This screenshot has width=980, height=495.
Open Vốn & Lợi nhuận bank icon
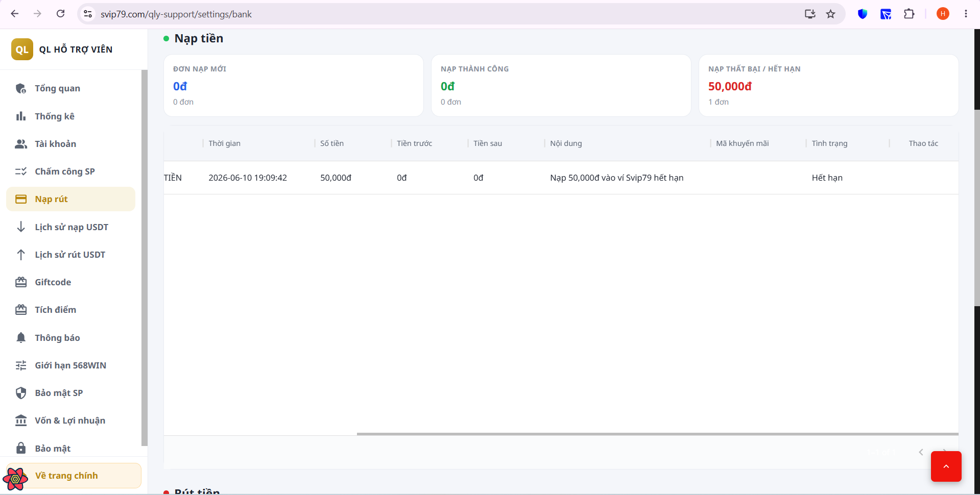pos(21,420)
